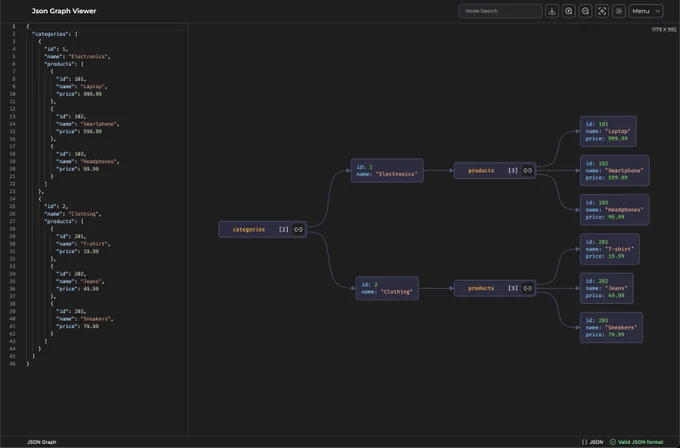Click the Smartphone product node
Image resolution: width=680 pixels, height=448 pixels.
pos(615,170)
